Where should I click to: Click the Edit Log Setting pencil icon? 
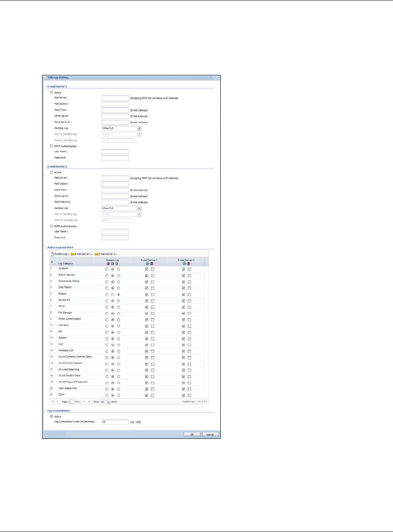[x=46, y=78]
